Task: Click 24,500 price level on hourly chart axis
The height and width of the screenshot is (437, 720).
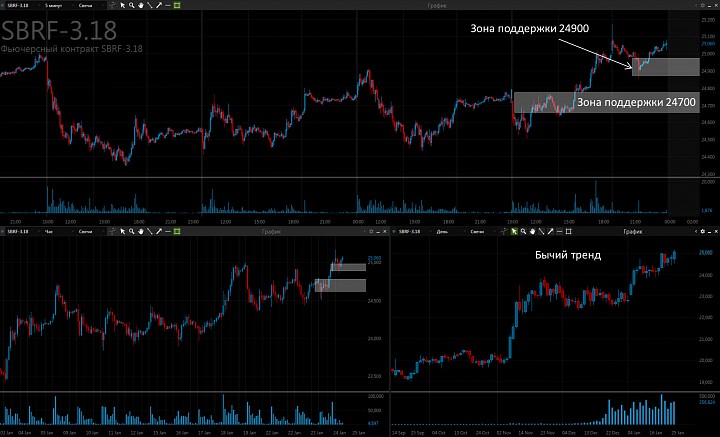Action: [374, 301]
